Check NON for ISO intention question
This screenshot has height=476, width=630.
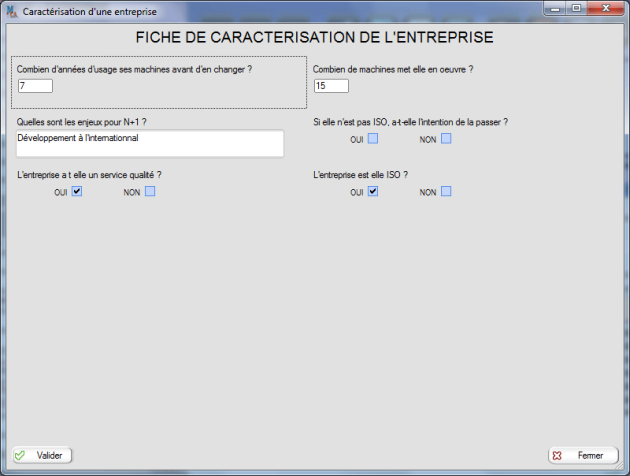[x=446, y=139]
